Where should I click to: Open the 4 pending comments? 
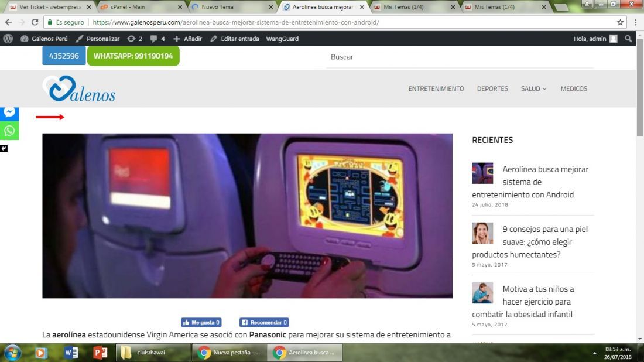point(157,39)
